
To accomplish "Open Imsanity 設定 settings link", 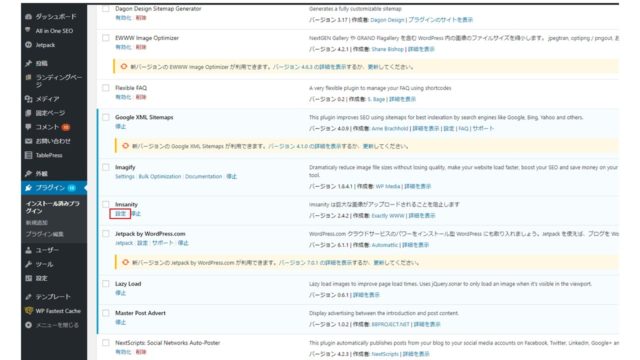I will [x=120, y=214].
